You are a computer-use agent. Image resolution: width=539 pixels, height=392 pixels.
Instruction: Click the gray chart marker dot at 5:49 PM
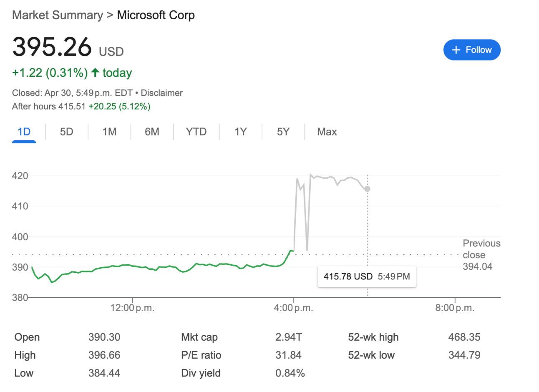[367, 189]
